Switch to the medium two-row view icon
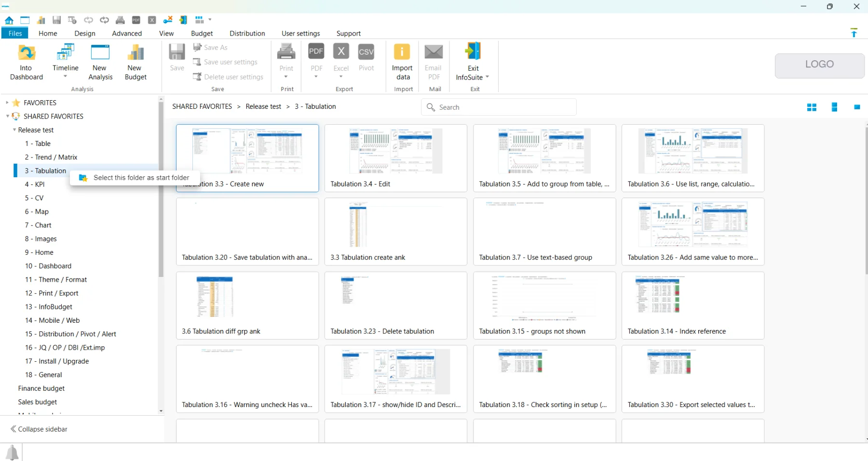The height and width of the screenshot is (461, 868). coord(834,107)
